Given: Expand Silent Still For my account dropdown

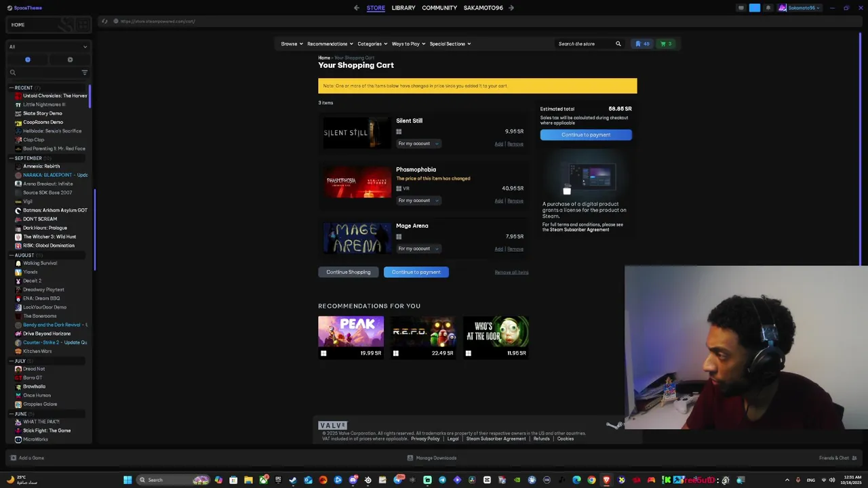Looking at the screenshot, I should point(419,144).
